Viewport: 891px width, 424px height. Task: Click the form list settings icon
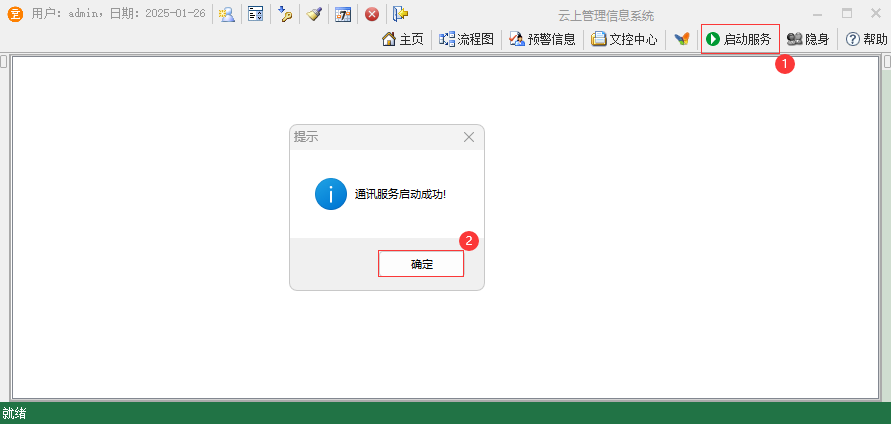click(x=256, y=14)
